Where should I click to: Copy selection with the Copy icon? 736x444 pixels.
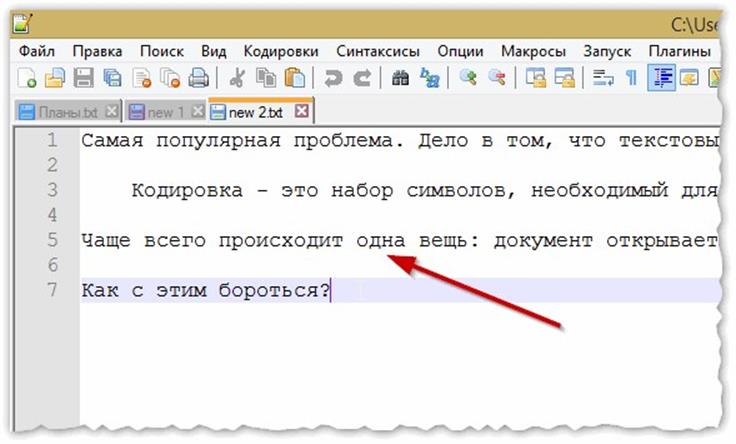[266, 78]
